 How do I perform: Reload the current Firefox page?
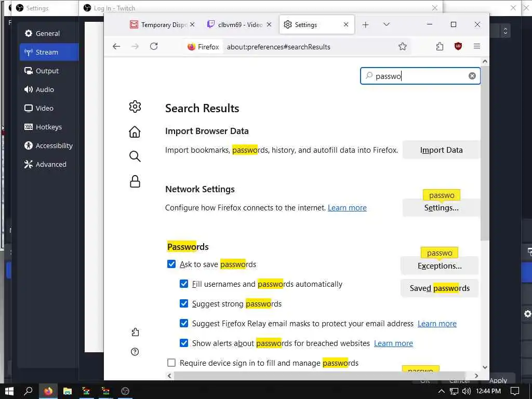pyautogui.click(x=154, y=46)
